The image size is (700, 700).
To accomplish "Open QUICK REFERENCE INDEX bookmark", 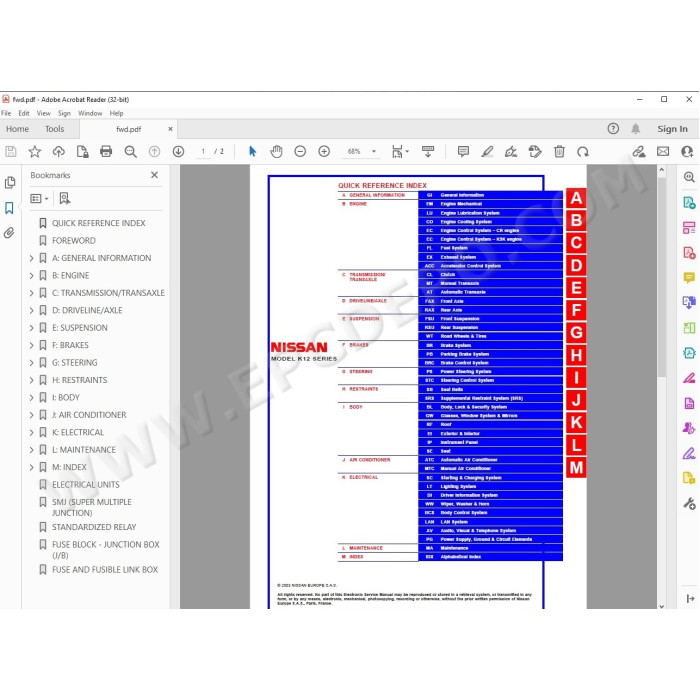I will (99, 223).
